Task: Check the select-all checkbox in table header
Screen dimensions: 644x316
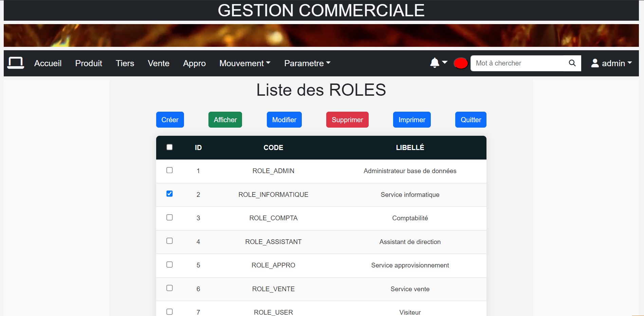Action: click(x=169, y=147)
